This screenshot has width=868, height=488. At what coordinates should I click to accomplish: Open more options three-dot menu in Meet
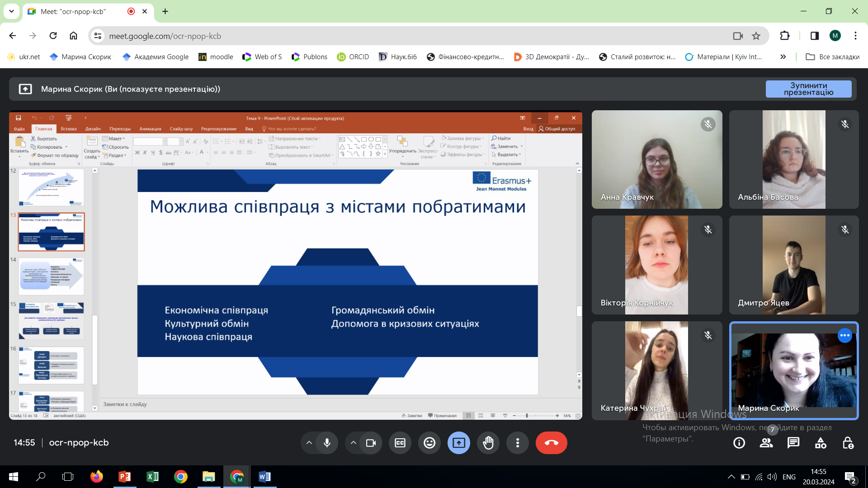point(518,443)
